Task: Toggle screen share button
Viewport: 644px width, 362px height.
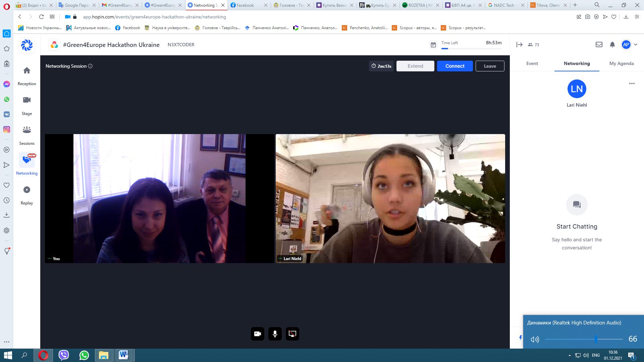Action: [292, 334]
